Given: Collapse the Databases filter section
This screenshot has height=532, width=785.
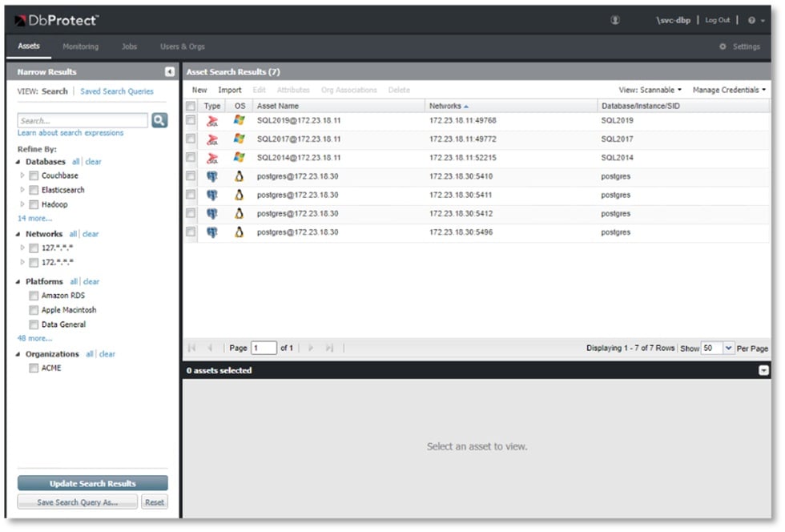Looking at the screenshot, I should point(18,162).
